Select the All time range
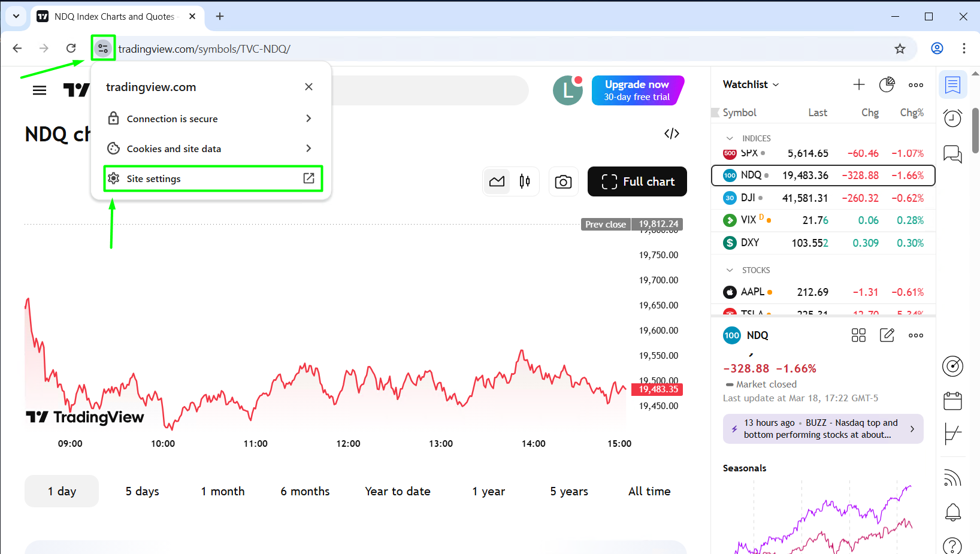The width and height of the screenshot is (980, 554). [x=649, y=491]
